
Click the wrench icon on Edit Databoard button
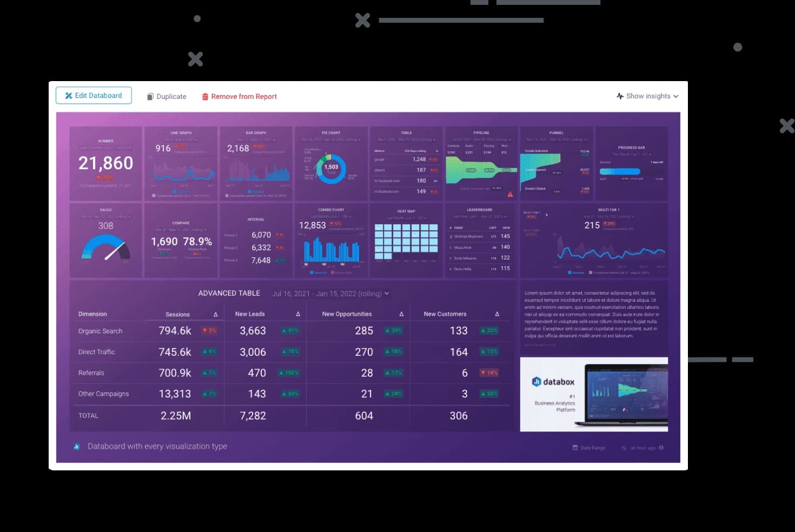(69, 95)
